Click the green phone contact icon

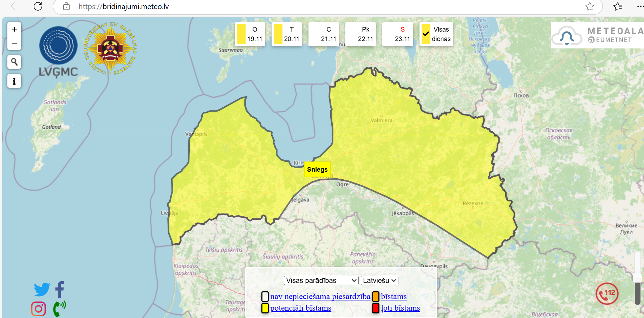(59, 309)
